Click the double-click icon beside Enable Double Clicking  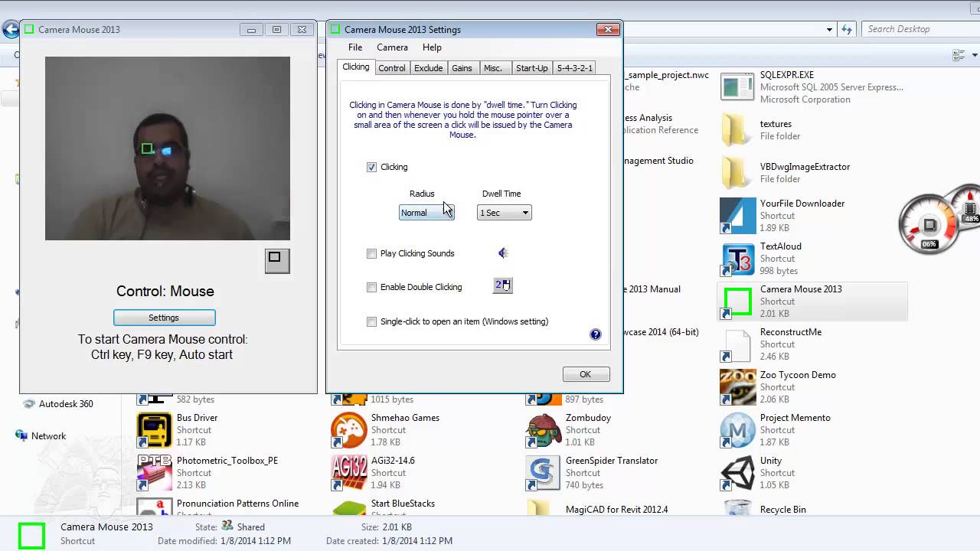[503, 285]
